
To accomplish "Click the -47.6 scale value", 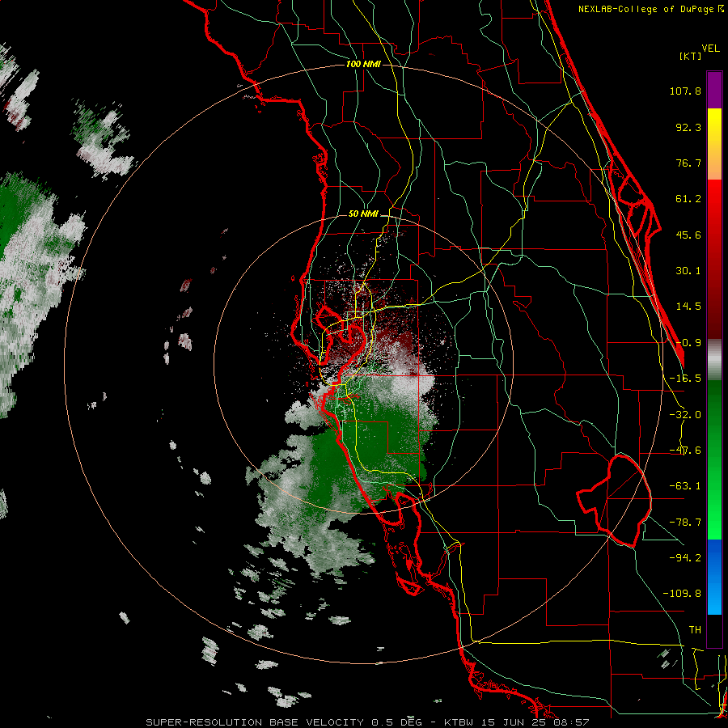I will [685, 451].
